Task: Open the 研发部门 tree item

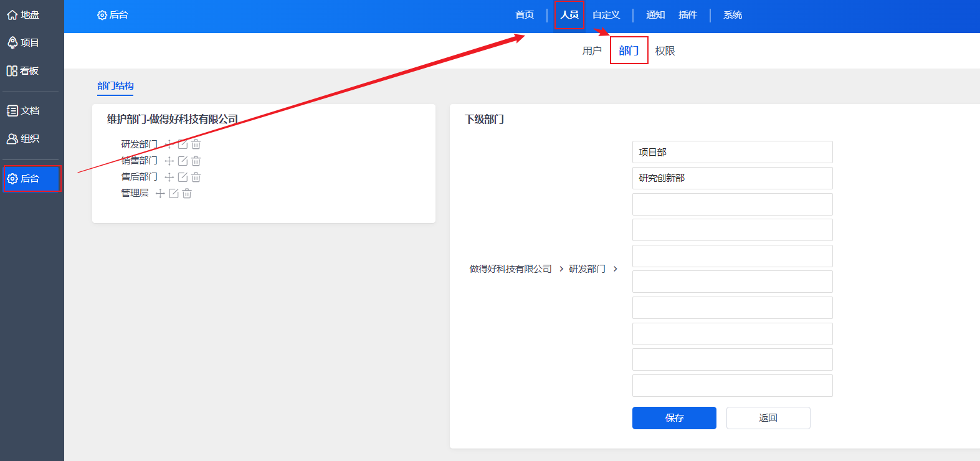Action: 139,145
